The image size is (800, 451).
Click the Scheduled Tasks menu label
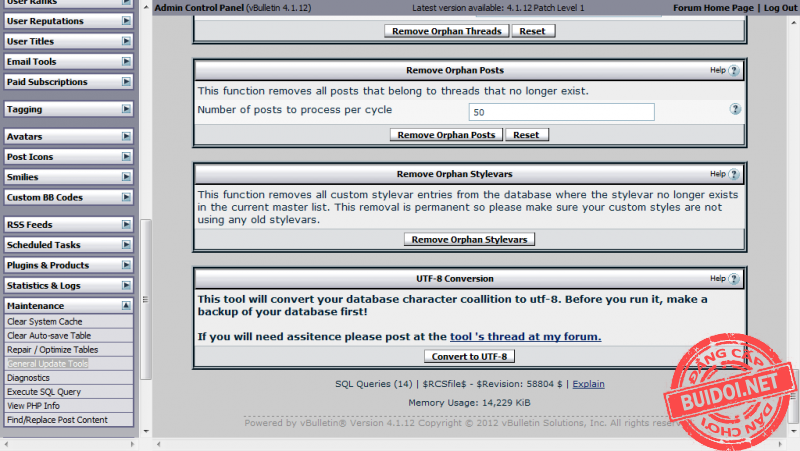pyautogui.click(x=43, y=245)
